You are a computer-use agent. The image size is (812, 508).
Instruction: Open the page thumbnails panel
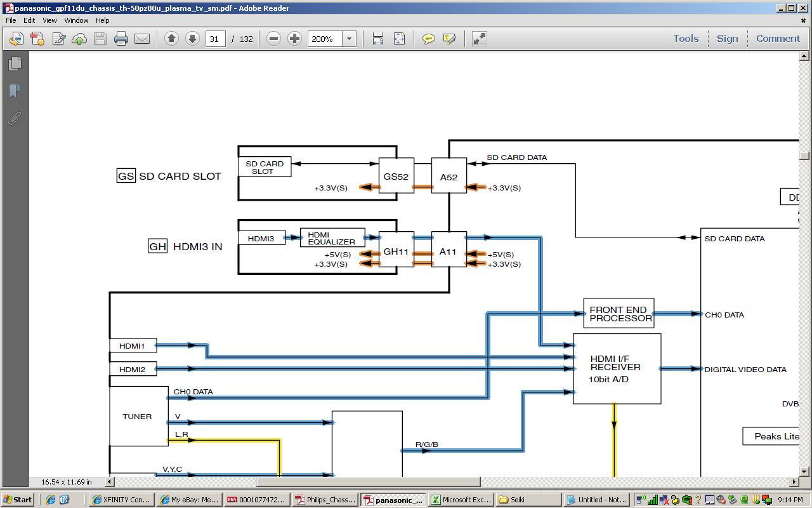click(x=15, y=63)
